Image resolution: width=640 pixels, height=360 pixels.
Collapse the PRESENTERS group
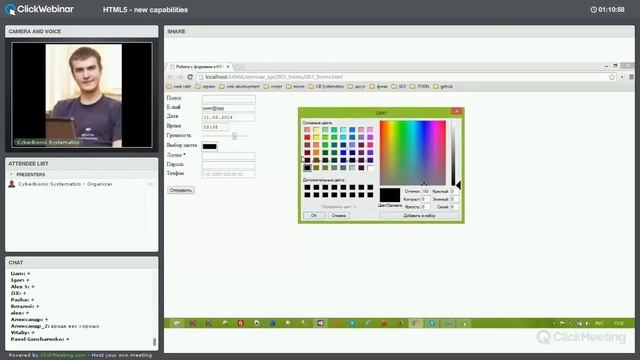11,174
